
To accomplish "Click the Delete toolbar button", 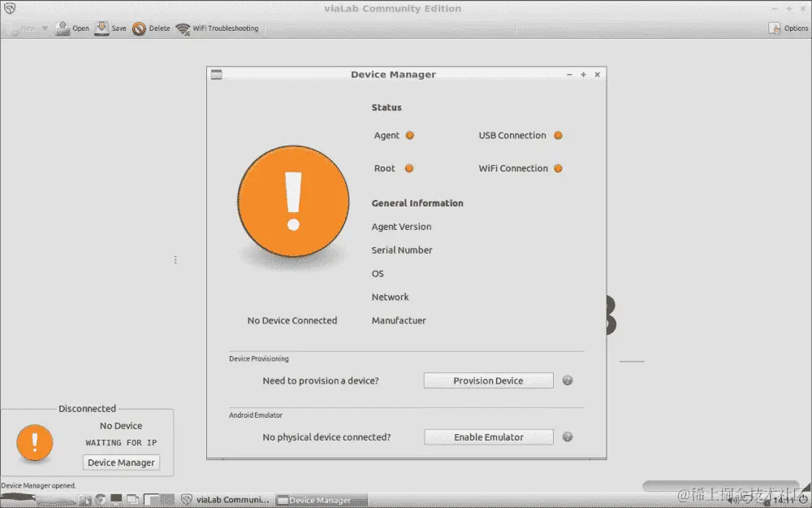I will (151, 28).
